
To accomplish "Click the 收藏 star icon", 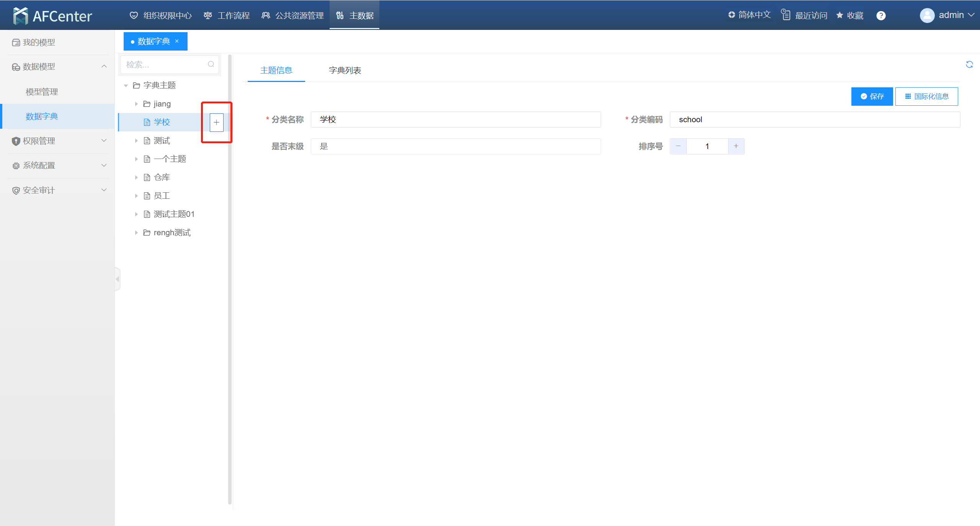I will [x=840, y=15].
